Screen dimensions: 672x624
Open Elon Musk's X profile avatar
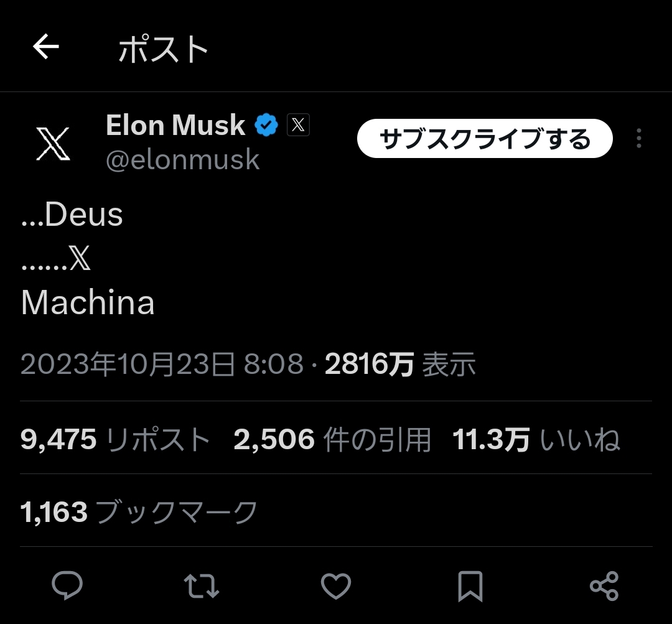tap(53, 142)
